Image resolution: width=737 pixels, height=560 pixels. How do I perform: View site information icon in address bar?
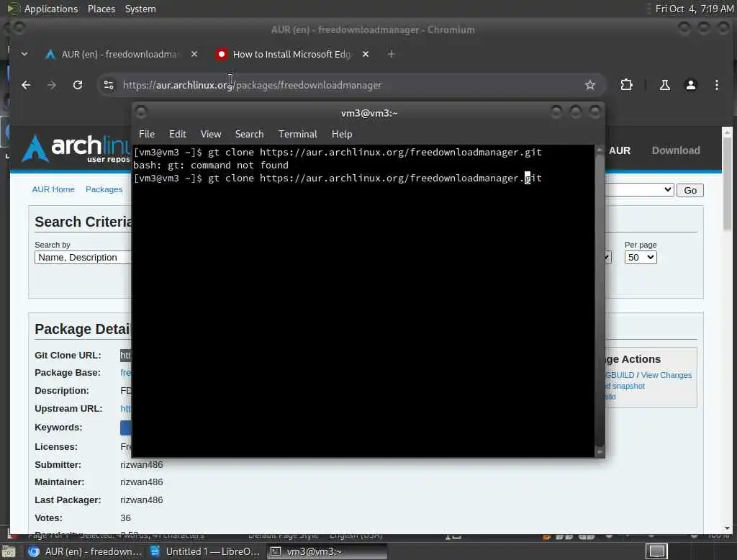109,85
